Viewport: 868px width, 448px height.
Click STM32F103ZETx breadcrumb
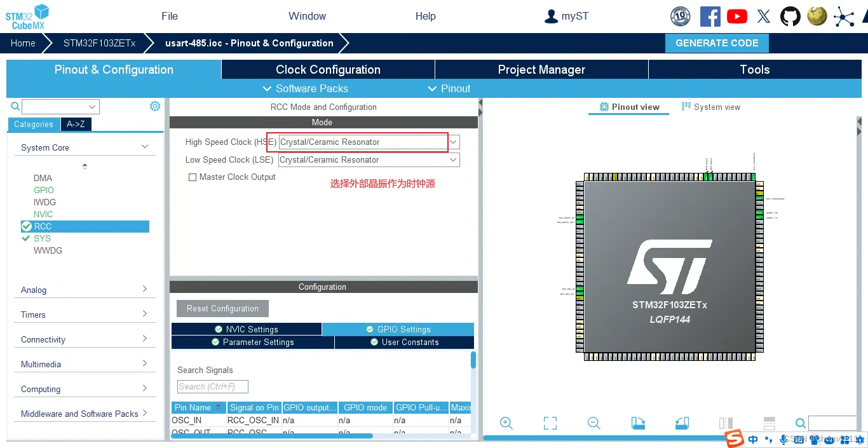[100, 43]
